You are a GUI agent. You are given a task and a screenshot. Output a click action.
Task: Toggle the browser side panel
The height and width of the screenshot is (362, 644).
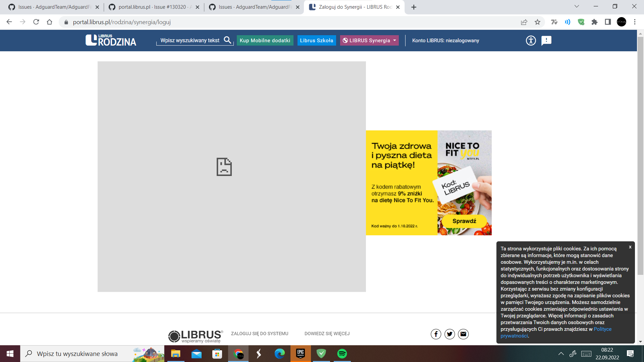click(608, 22)
